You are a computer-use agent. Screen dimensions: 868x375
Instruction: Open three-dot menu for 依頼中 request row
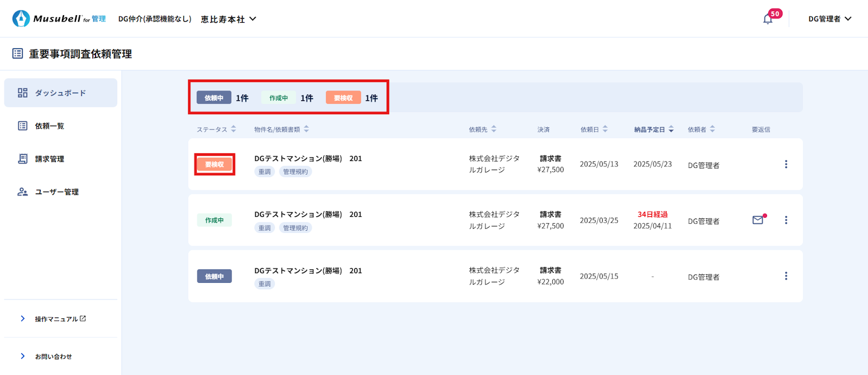pos(786,276)
